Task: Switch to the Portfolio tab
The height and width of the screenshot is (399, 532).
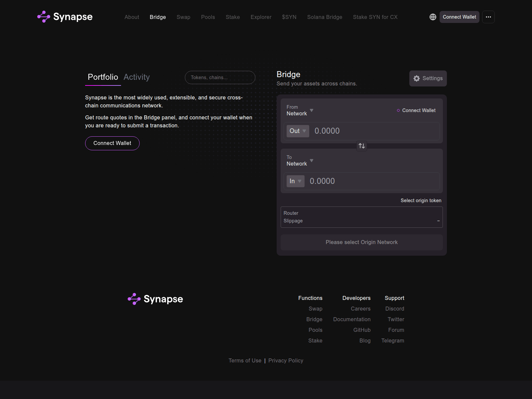Action: [x=103, y=77]
